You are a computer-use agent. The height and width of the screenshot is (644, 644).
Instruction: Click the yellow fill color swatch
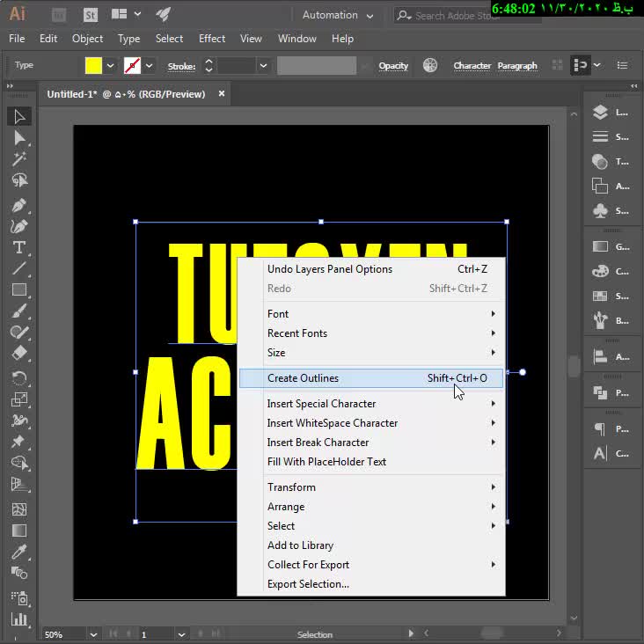tap(93, 66)
